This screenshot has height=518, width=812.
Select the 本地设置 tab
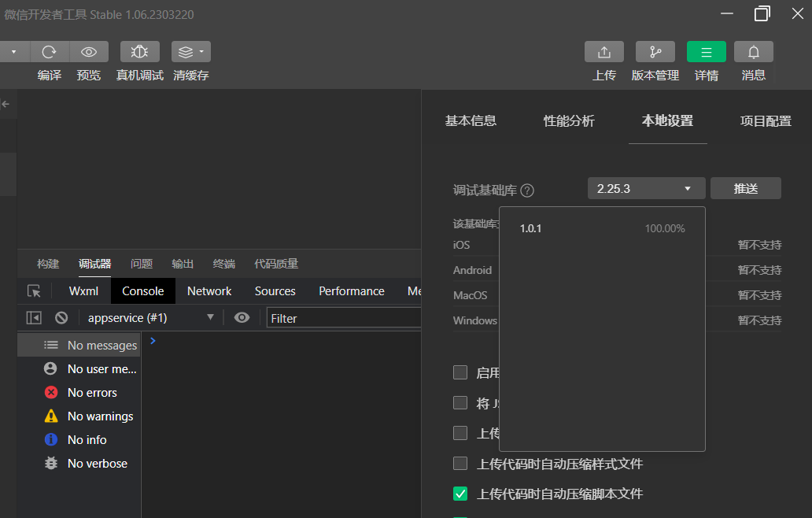click(667, 120)
